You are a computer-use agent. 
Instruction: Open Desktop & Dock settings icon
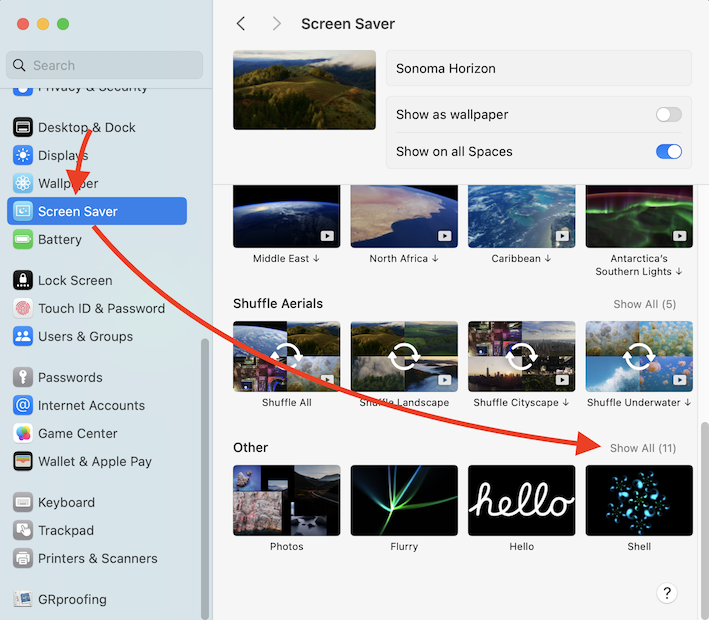point(23,127)
